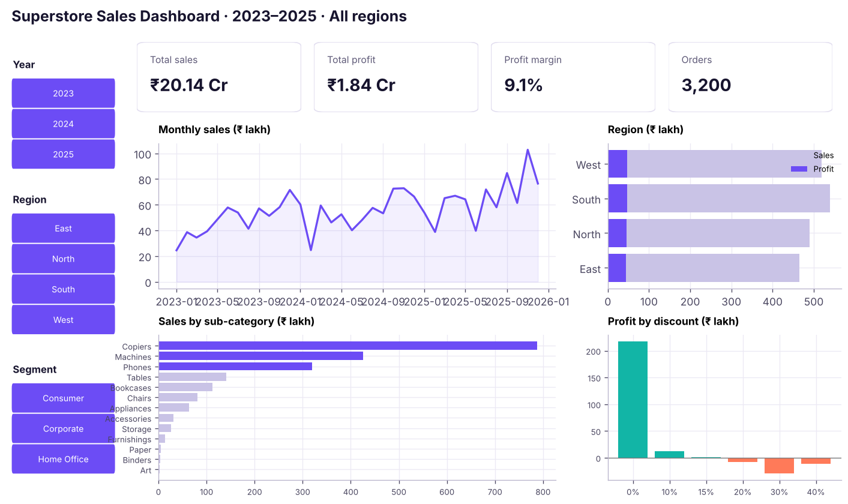Click the Copiers bar in sub-category chart
The height and width of the screenshot is (504, 848).
347,346
